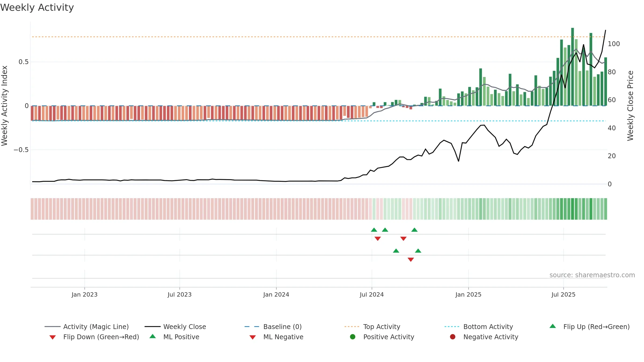Toggle Flip Down (Green→Red) legend entry
644x362 pixels.
point(94,337)
